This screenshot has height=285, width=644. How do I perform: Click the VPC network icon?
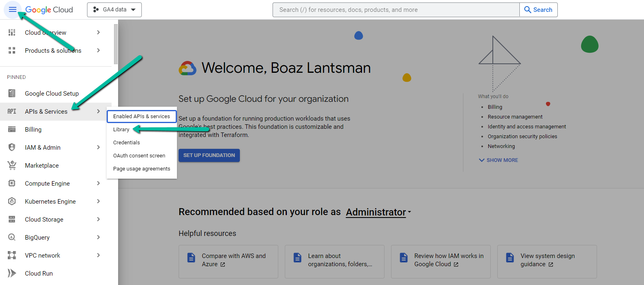[x=12, y=255]
